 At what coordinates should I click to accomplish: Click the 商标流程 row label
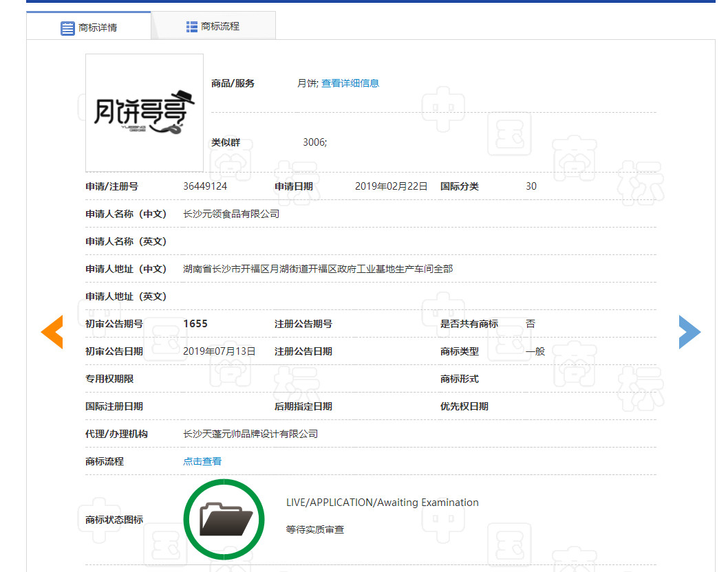[x=105, y=461]
